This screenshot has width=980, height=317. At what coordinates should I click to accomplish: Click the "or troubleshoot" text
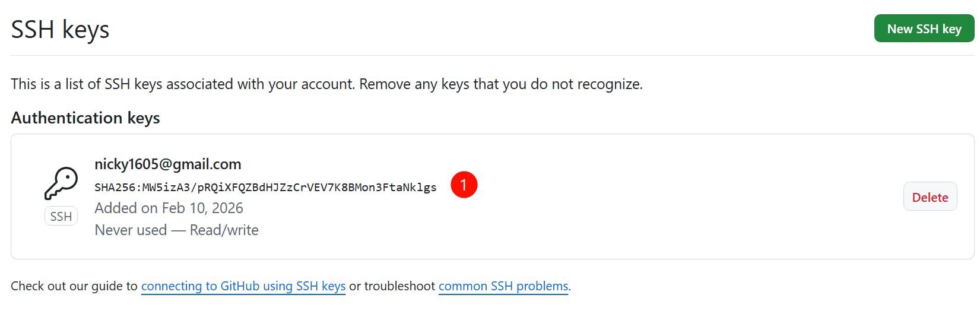[x=392, y=286]
